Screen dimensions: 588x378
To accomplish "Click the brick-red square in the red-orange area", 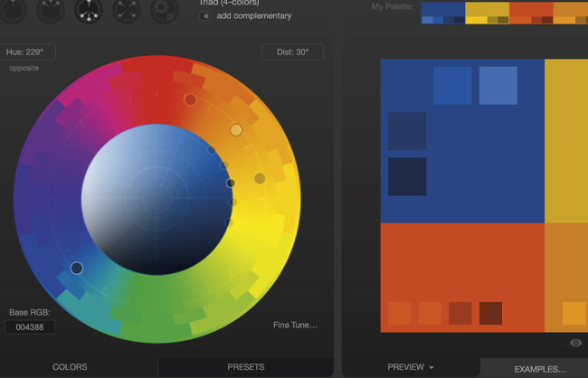I will 460,313.
